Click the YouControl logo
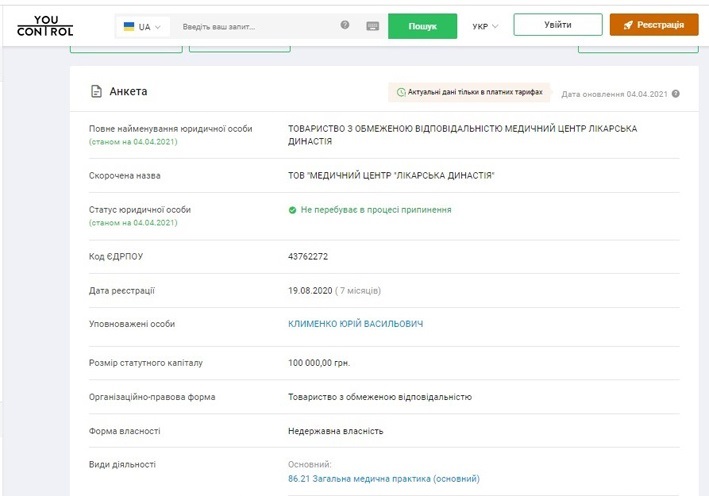Image resolution: width=709 pixels, height=496 pixels. 45,26
